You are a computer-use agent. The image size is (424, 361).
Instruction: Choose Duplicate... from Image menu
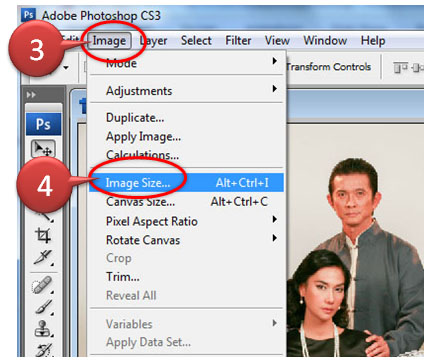click(x=186, y=118)
